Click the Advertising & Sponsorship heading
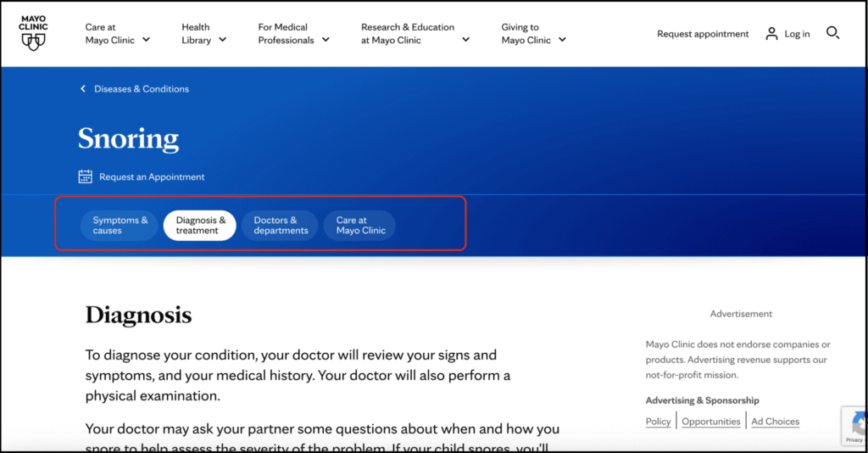Viewport: 868px width, 453px height. 702,400
